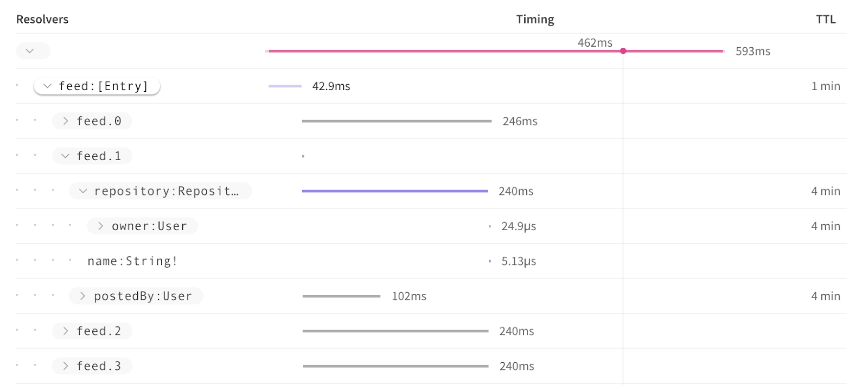
Task: Click the 462ms marker dot on timeline
Action: 623,51
